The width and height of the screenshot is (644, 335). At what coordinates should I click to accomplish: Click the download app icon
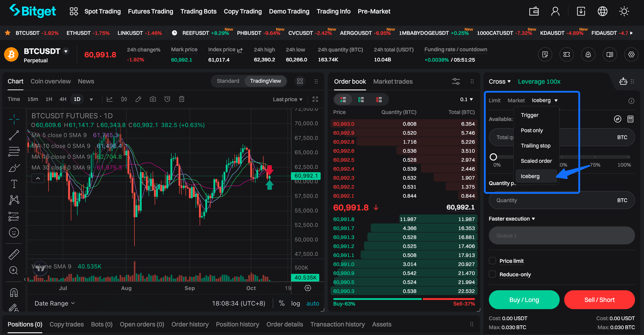(581, 11)
